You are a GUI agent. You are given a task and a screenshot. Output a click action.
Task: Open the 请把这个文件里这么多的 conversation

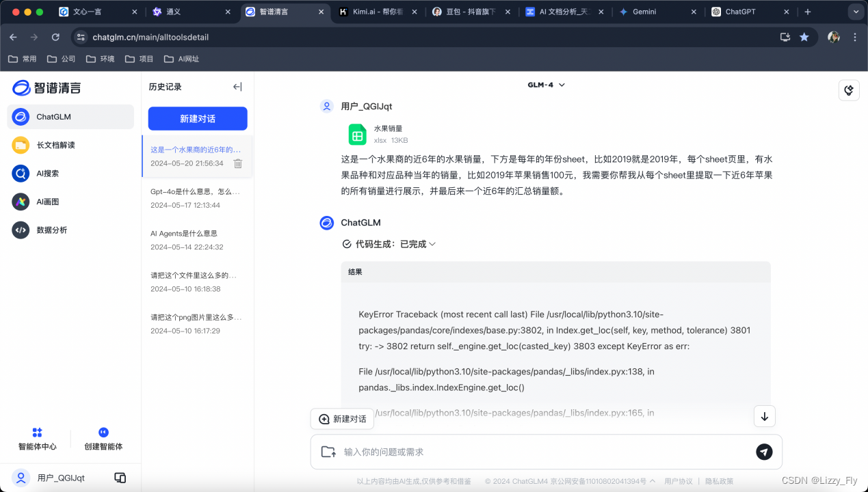pos(197,282)
